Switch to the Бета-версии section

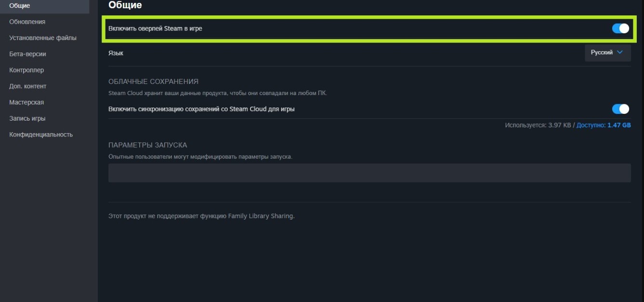tap(28, 54)
